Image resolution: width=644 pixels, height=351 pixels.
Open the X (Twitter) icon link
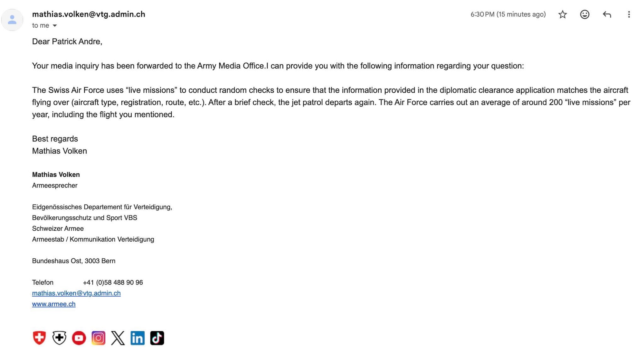click(118, 338)
